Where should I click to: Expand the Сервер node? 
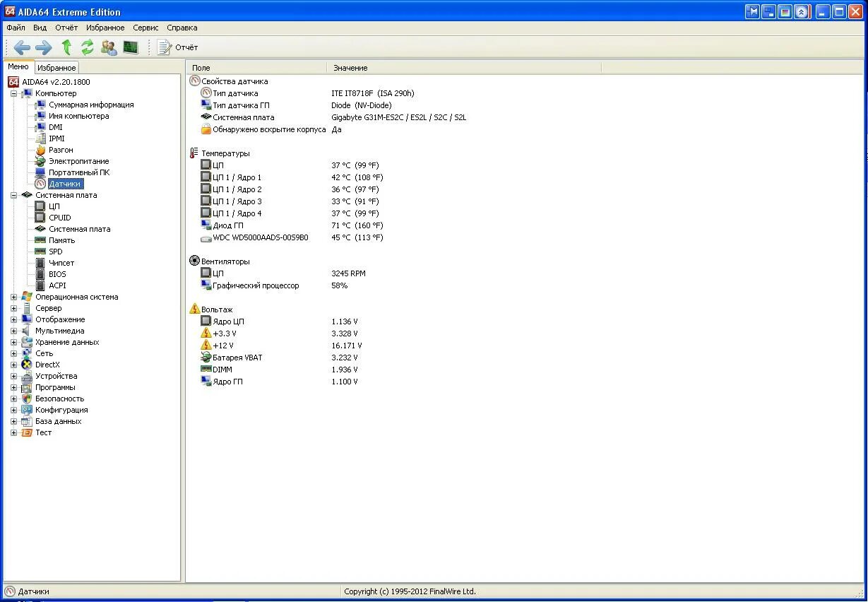click(13, 308)
